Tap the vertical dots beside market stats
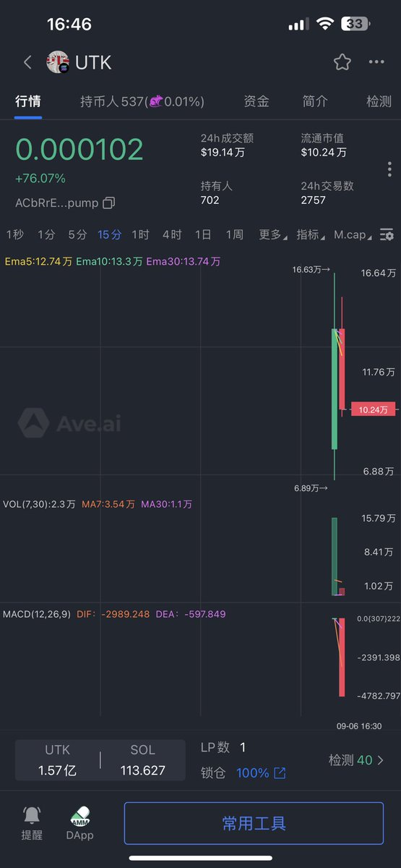This screenshot has height=868, width=401. 389,169
